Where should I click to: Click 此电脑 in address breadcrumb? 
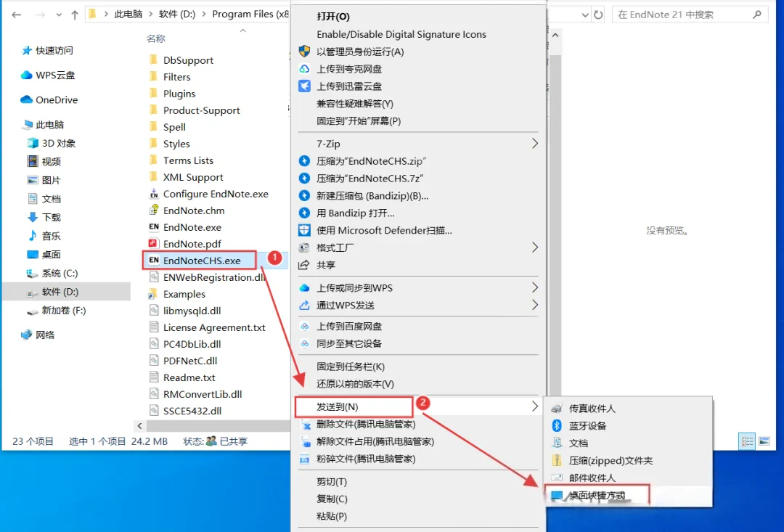click(x=128, y=14)
